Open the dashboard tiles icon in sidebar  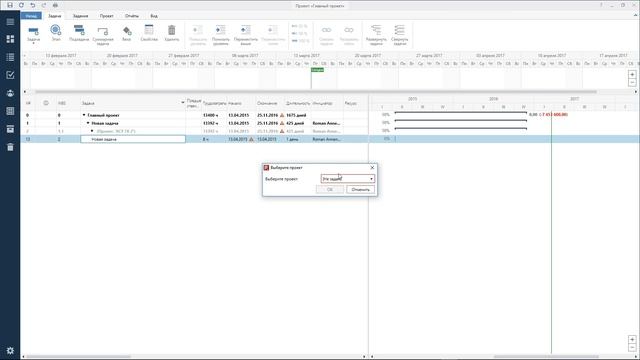(x=10, y=39)
